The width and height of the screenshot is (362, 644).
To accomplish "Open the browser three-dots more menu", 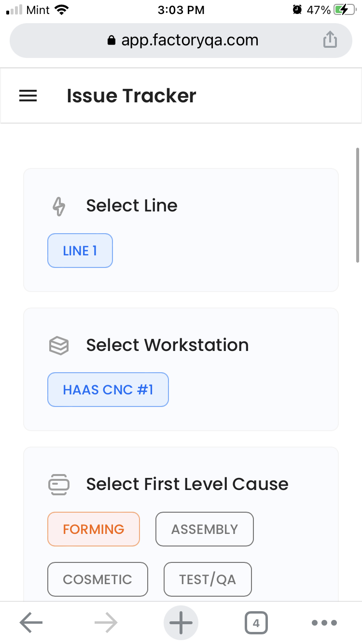I will [324, 623].
